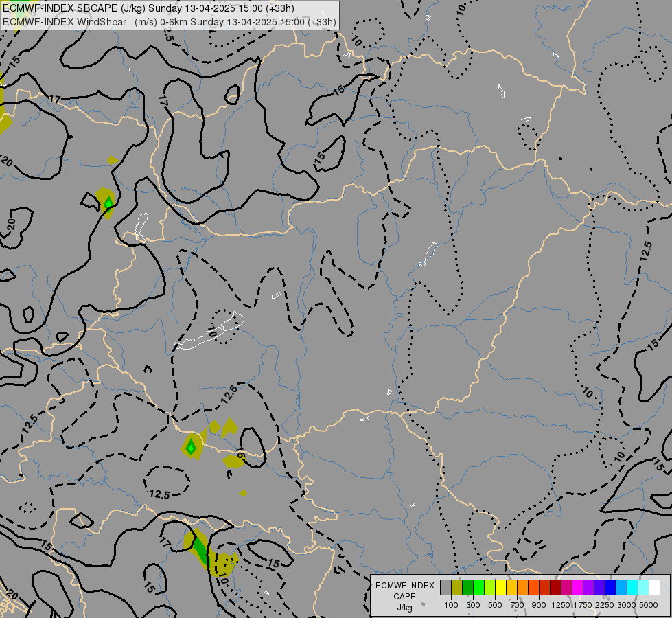Click the J/kg unit label in the legend
The width and height of the screenshot is (672, 618).
click(404, 608)
